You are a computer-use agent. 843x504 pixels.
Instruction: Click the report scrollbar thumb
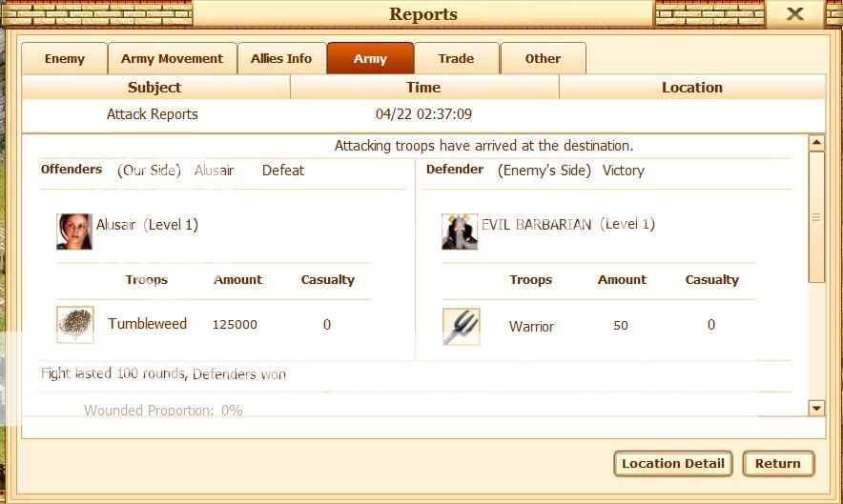click(815, 216)
